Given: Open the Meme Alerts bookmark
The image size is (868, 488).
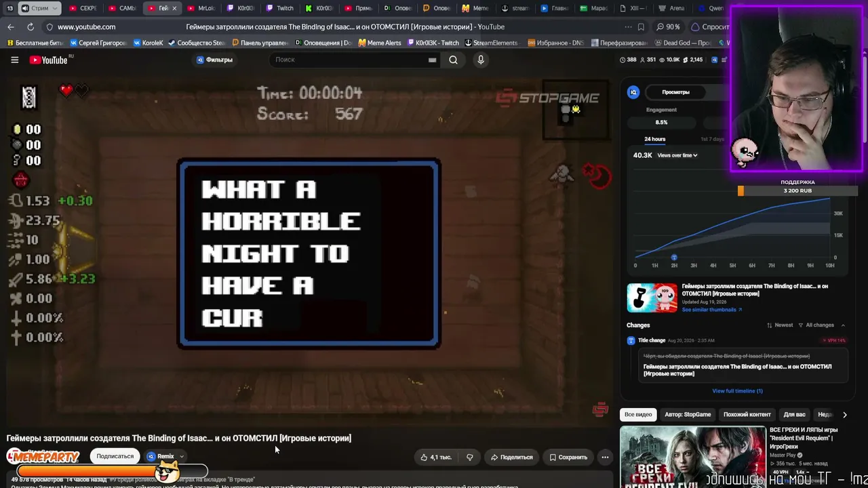Looking at the screenshot, I should (x=380, y=43).
